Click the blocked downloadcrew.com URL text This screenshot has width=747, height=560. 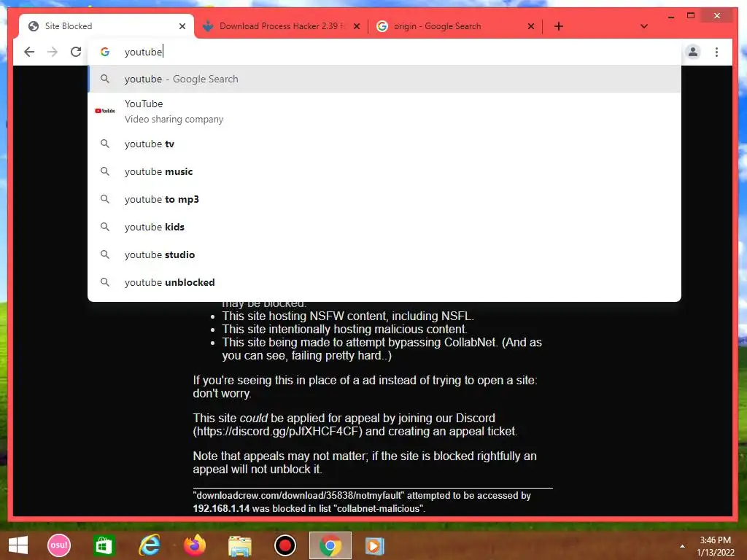[298, 495]
